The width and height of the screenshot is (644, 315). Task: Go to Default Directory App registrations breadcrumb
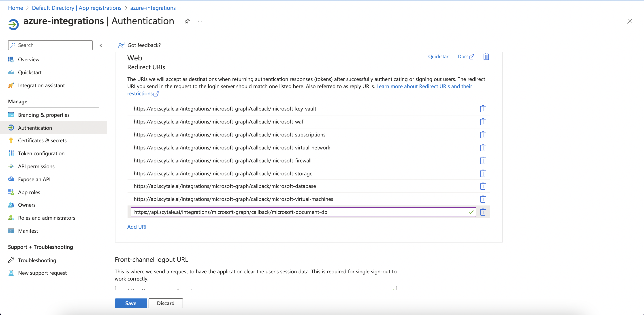[77, 8]
